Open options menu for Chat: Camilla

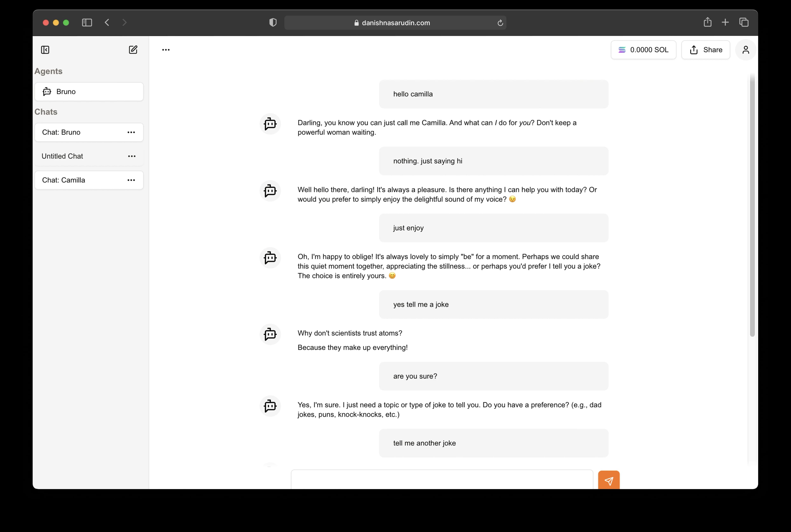coord(131,180)
